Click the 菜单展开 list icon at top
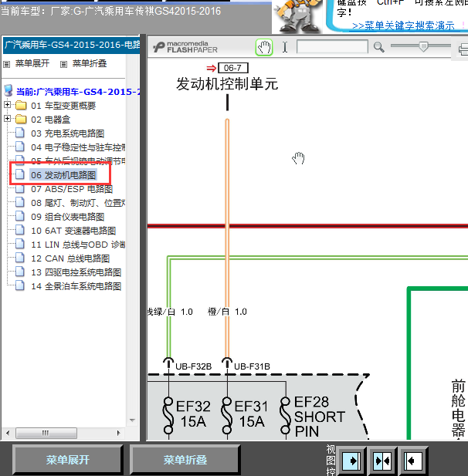468x476 pixels. (x=6, y=64)
